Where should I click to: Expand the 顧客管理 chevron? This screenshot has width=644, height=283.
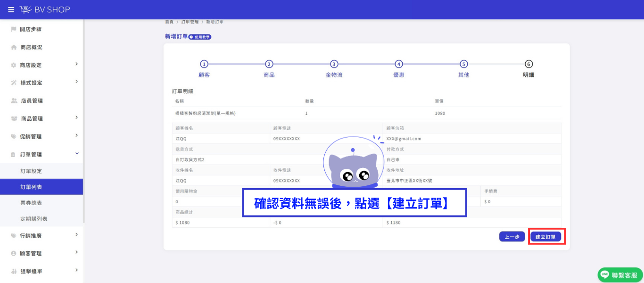[x=76, y=252]
